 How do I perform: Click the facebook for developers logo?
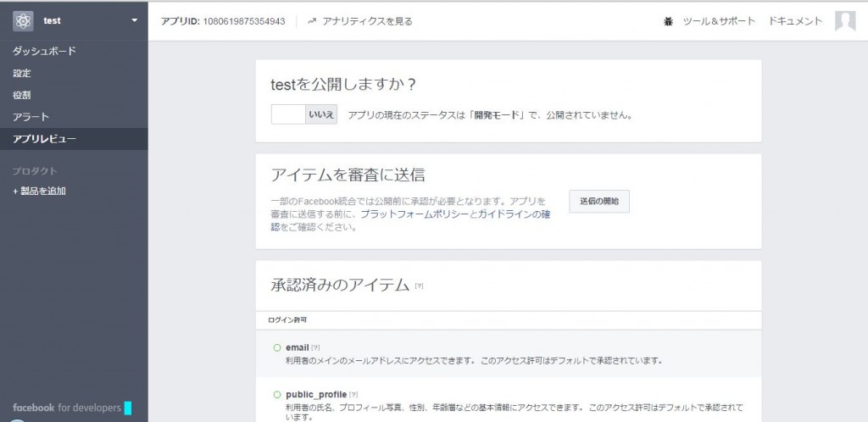point(67,408)
